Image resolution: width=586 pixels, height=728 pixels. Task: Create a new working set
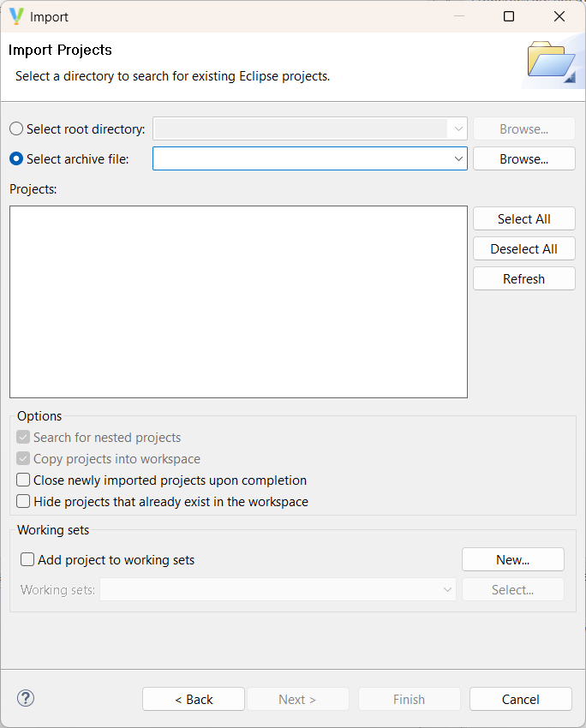[x=512, y=559]
